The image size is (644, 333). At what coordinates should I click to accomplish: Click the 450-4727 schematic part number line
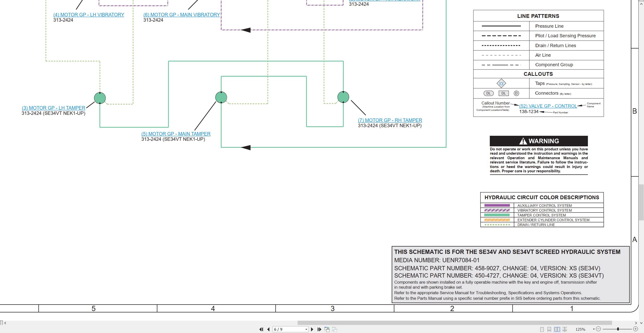click(x=499, y=276)
